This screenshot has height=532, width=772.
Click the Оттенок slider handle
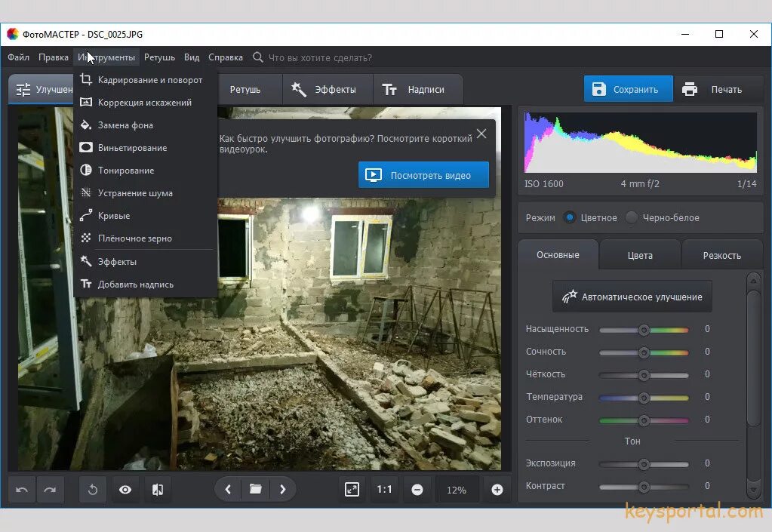pos(644,420)
